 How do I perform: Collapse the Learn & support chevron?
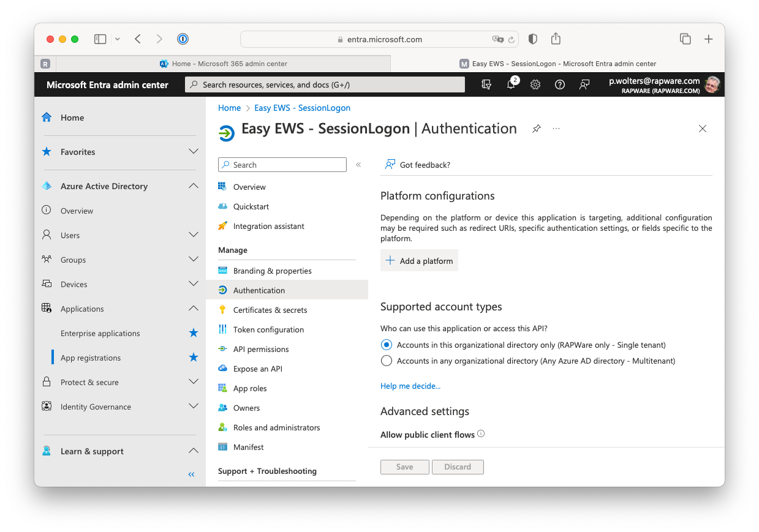coord(194,451)
